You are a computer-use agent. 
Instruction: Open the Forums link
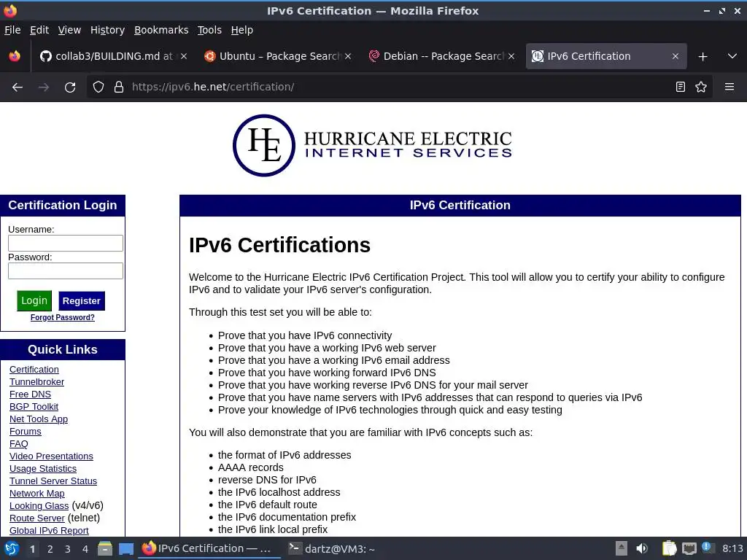(26, 432)
